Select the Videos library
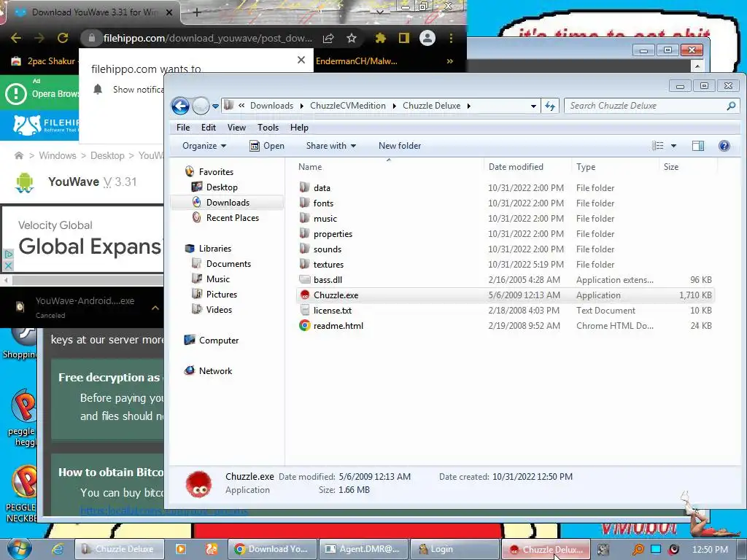Viewport: 747px width, 560px height. click(219, 309)
